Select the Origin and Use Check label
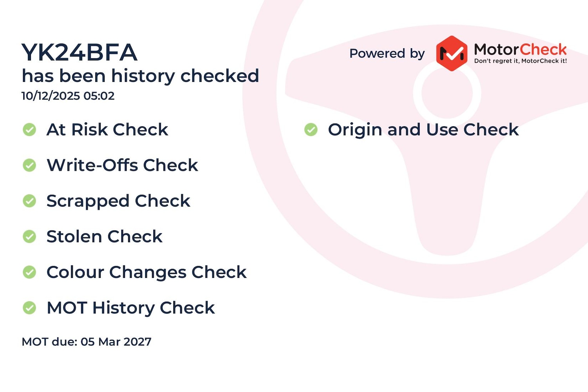Viewport: 588px width, 392px height. pos(423,129)
